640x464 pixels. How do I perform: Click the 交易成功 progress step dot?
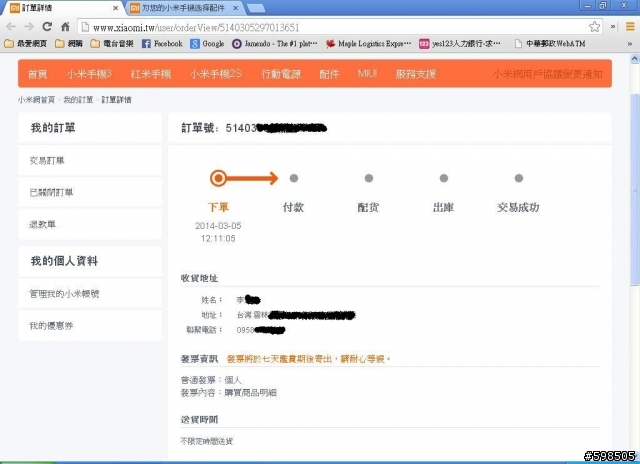(519, 178)
